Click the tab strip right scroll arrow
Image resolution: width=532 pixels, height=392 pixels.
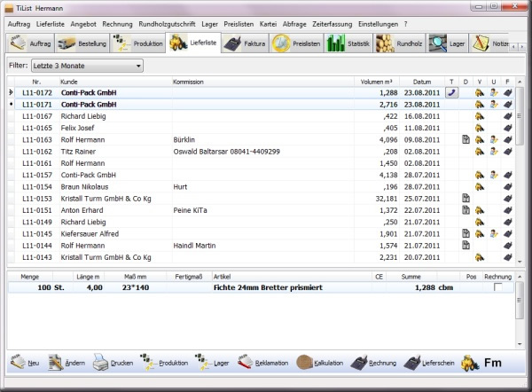[x=522, y=47]
